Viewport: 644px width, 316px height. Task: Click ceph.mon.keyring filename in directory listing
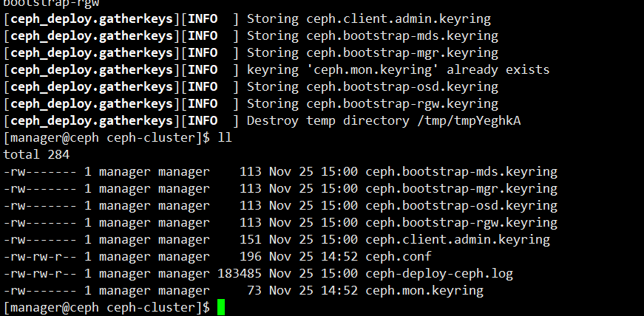point(424,291)
